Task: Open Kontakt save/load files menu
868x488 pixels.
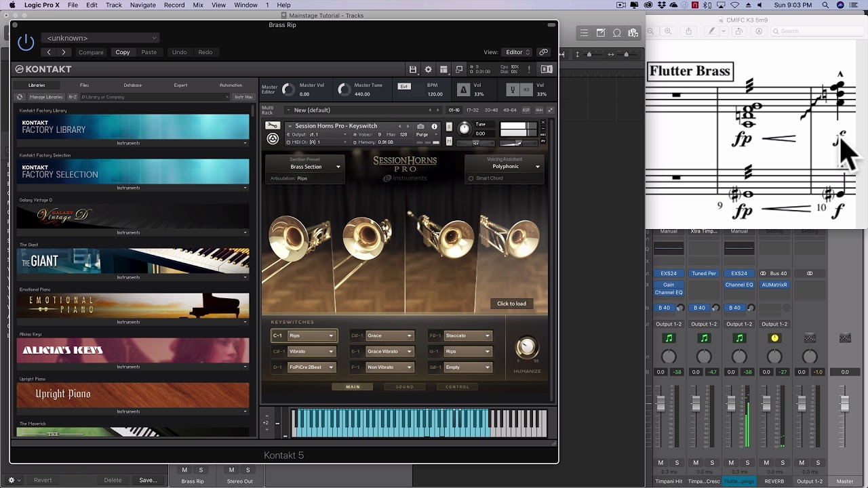Action: pos(412,69)
